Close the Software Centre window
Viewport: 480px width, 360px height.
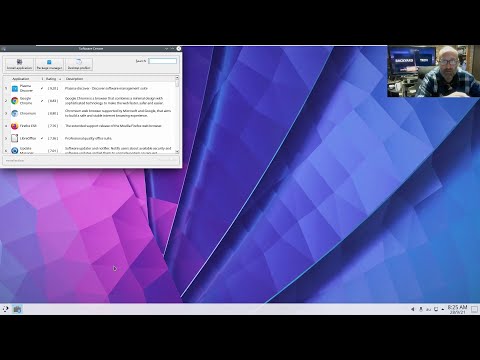179,49
